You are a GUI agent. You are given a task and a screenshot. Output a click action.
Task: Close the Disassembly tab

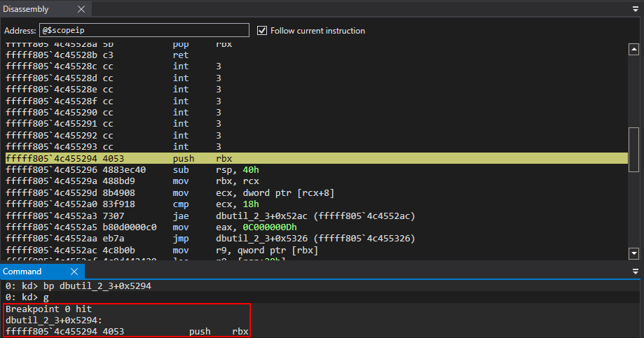(x=81, y=9)
